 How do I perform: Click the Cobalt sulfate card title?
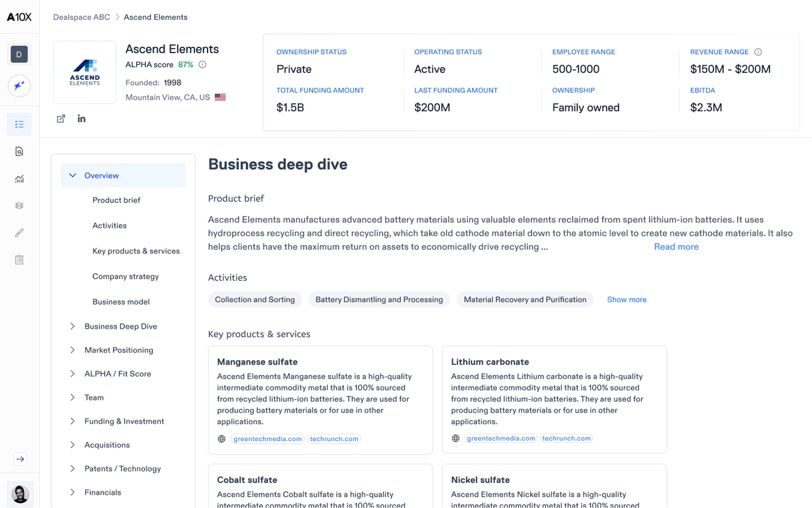(x=247, y=480)
